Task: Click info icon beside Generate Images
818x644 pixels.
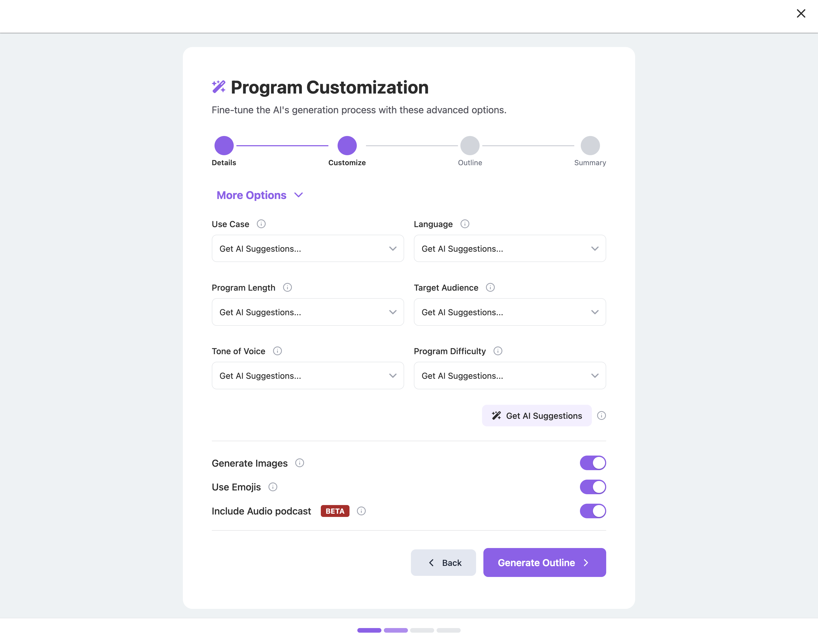Action: click(x=299, y=463)
